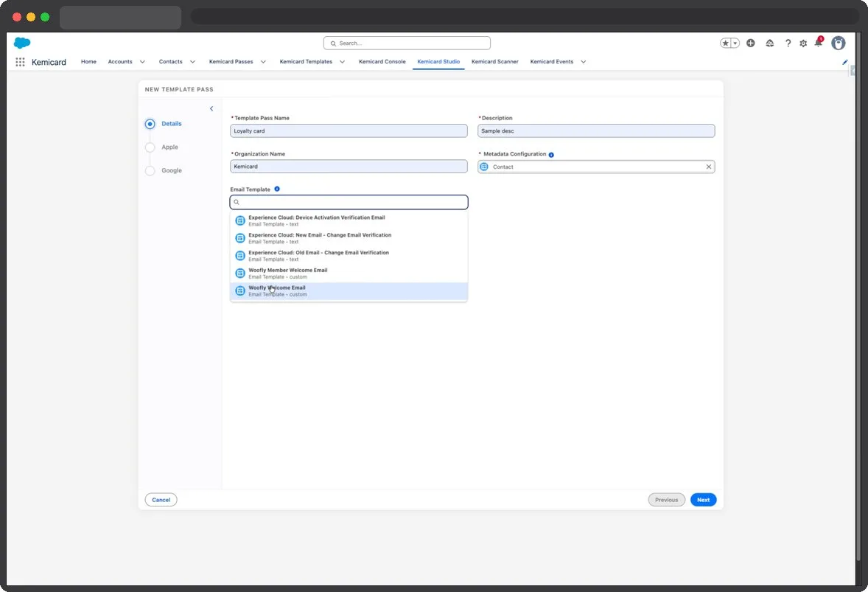Click the Metadata Configuration info icon

551,155
